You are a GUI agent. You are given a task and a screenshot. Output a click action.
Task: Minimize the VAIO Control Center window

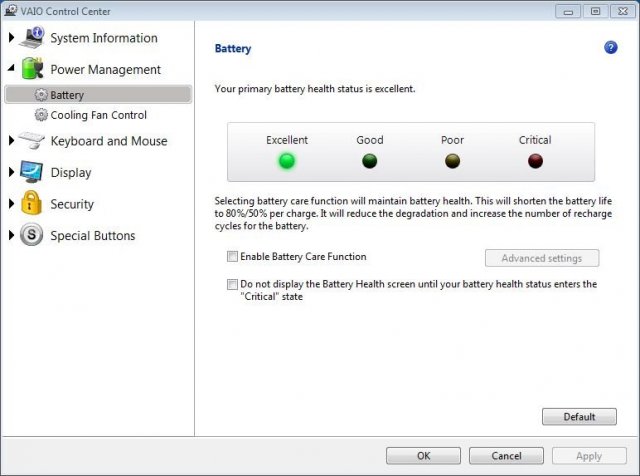click(568, 11)
